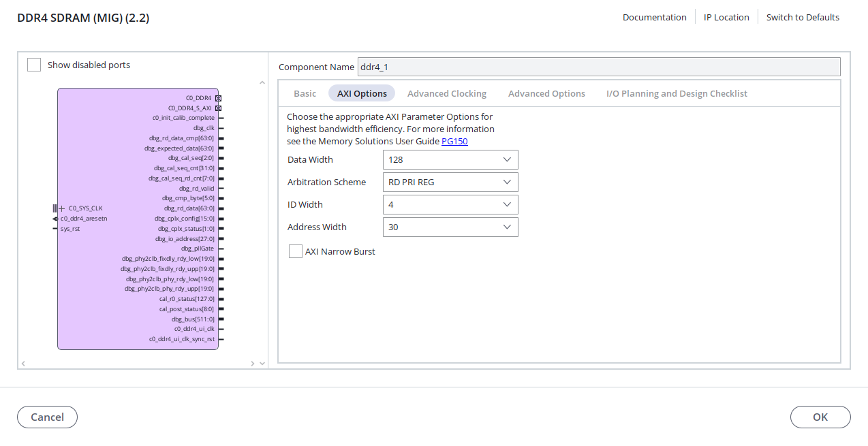
Task: Click the Documentation link
Action: (x=655, y=17)
